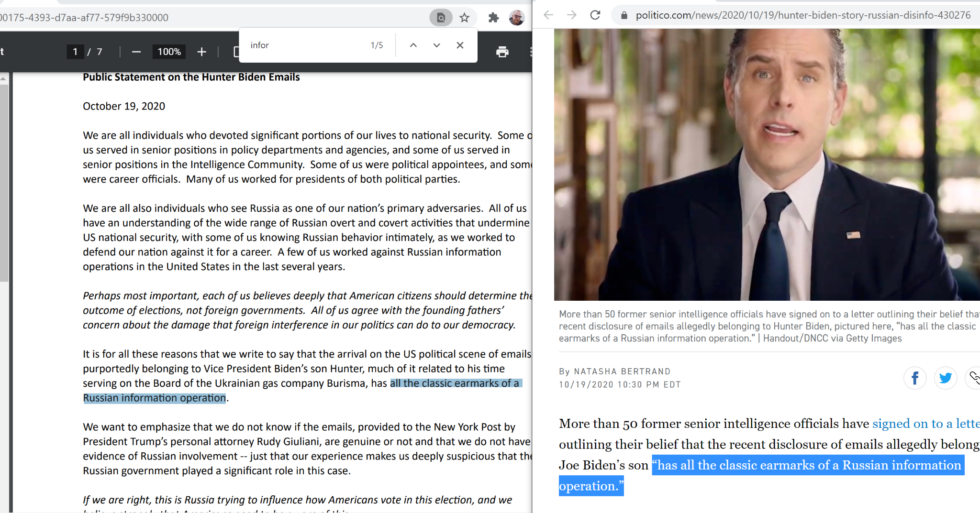Viewport: 980px width, 513px height.
Task: Click the "Handout/DNCC via Getty Images" photo credit
Action: point(832,338)
